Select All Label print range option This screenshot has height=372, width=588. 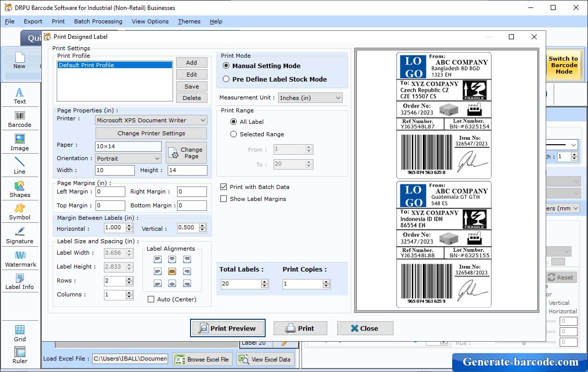click(234, 121)
